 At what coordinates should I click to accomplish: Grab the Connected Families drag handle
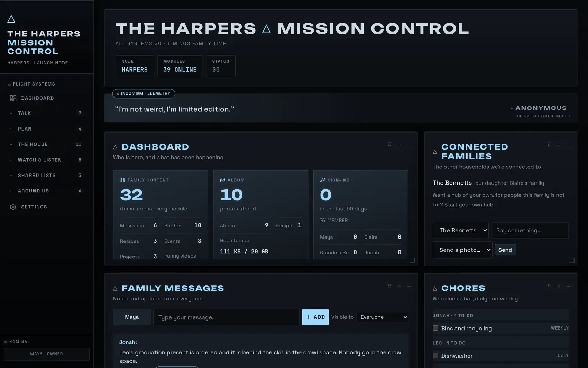click(x=549, y=144)
